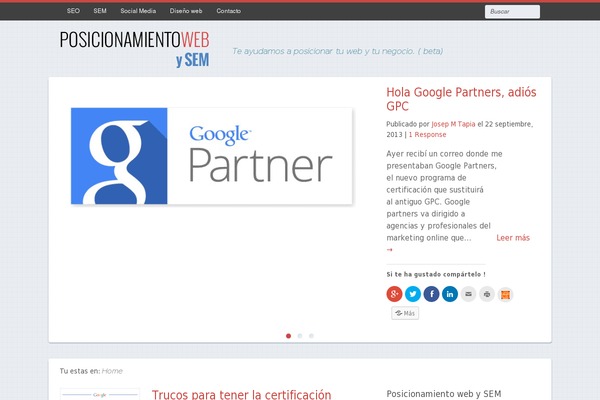
Task: Open the SEM menu item
Action: [100, 11]
